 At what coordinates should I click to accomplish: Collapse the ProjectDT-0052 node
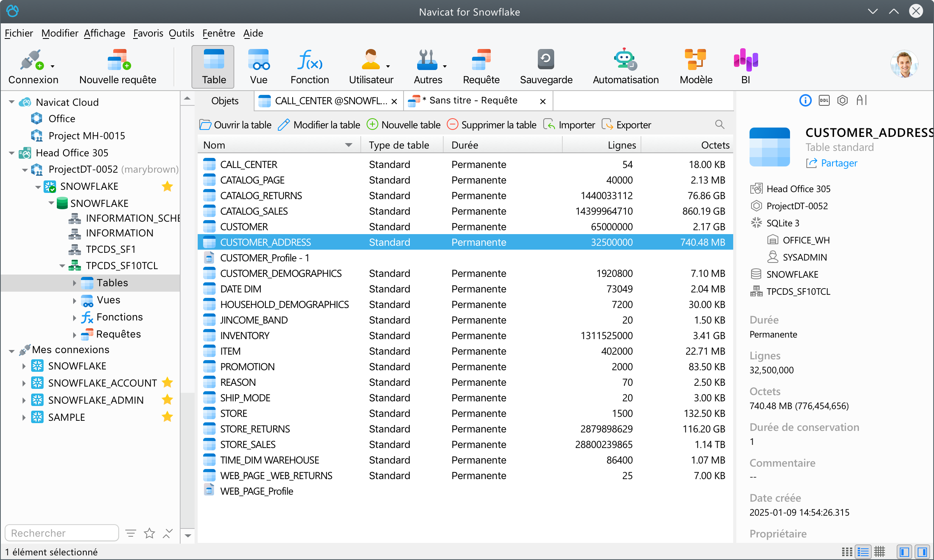[25, 170]
